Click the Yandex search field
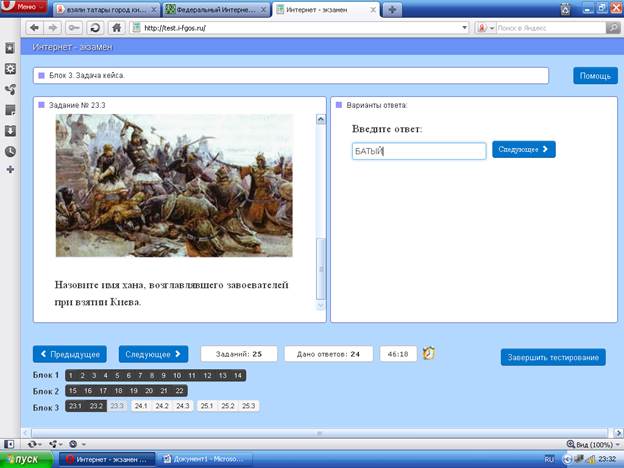The width and height of the screenshot is (624, 468). (550, 28)
